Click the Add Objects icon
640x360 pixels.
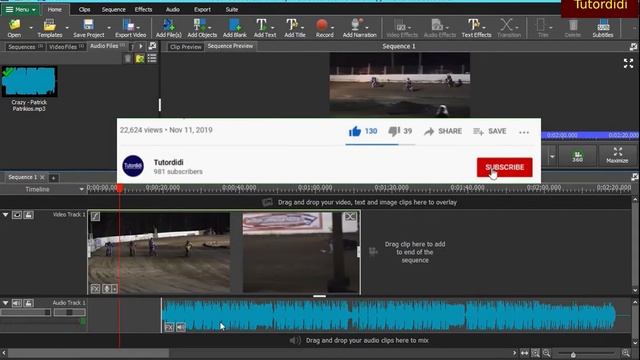pos(200,25)
